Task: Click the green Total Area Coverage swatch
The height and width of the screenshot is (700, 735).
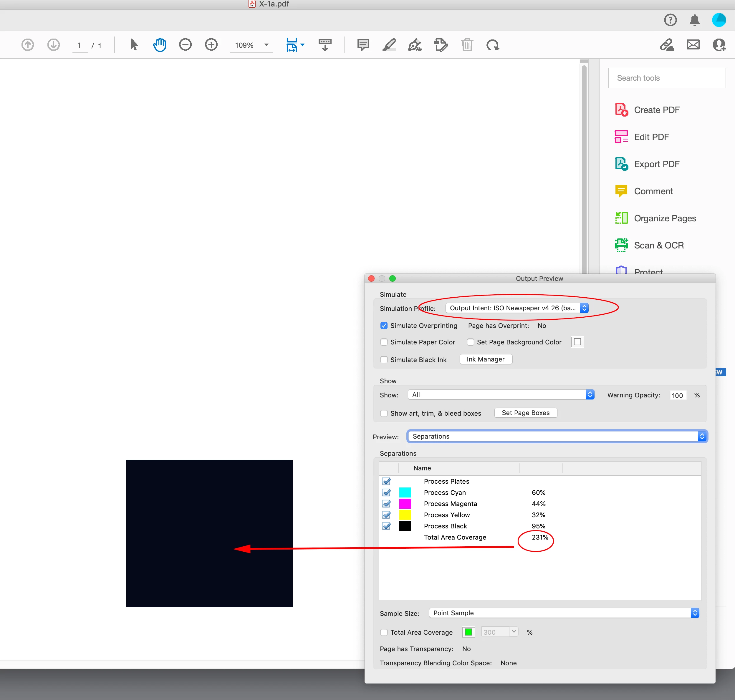Action: pos(468,632)
